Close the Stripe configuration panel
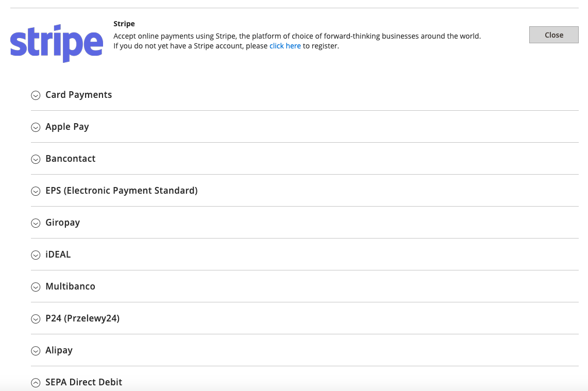The image size is (588, 391). pyautogui.click(x=554, y=35)
